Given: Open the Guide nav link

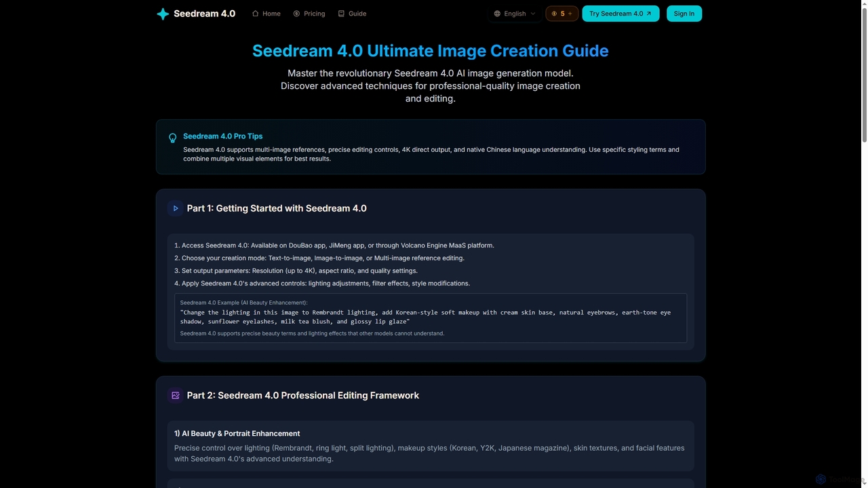Looking at the screenshot, I should pos(352,14).
